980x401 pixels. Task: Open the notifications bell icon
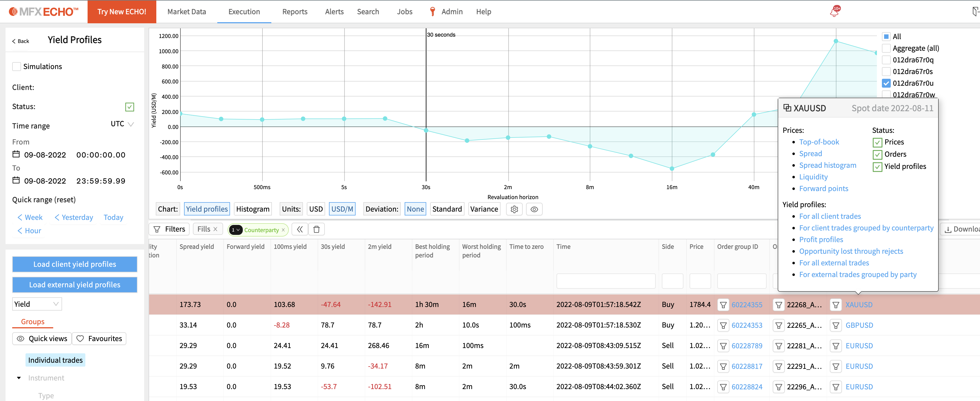tap(835, 12)
